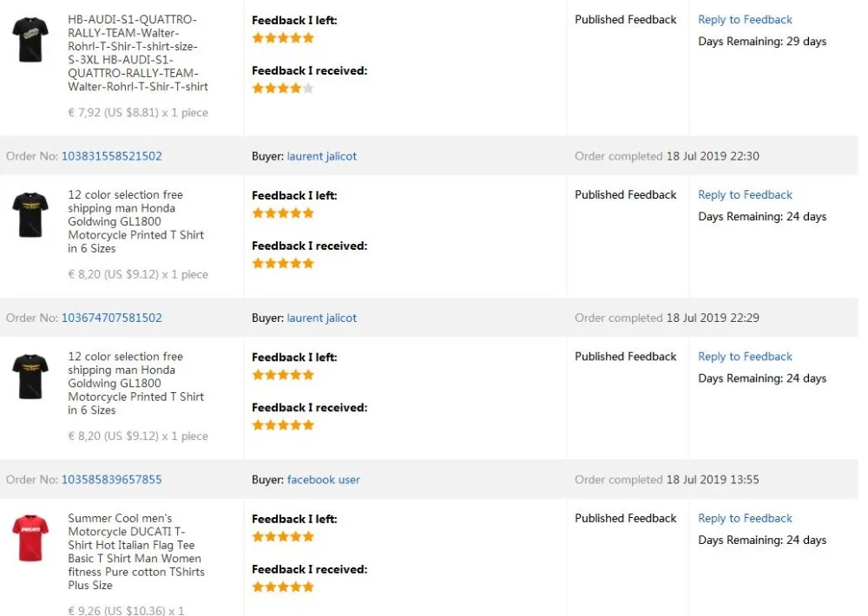Open the HB-AUDI-S1-QUATTRO product title
The height and width of the screenshot is (616, 868).
click(137, 53)
